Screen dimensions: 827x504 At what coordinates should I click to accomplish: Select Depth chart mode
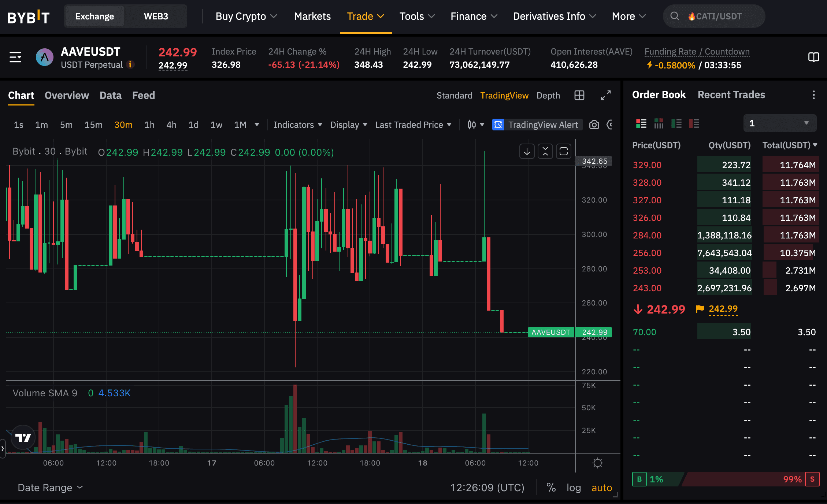(548, 95)
